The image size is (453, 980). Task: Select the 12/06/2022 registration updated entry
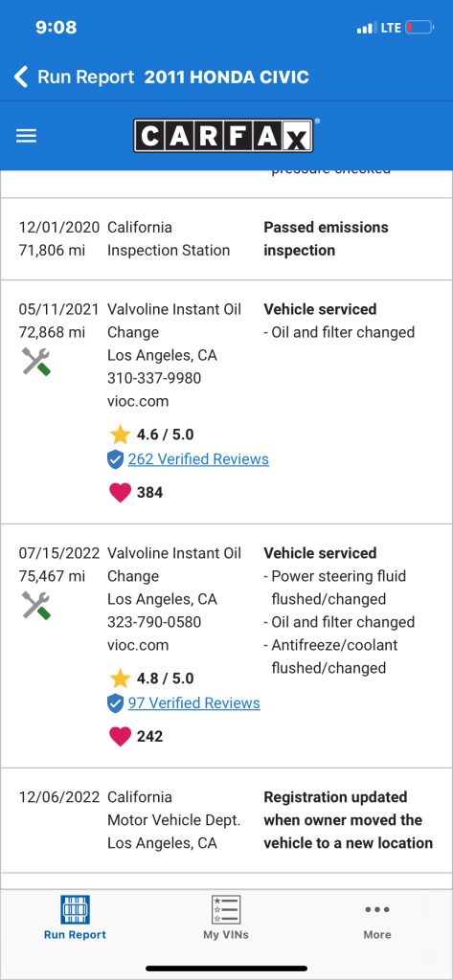[226, 820]
